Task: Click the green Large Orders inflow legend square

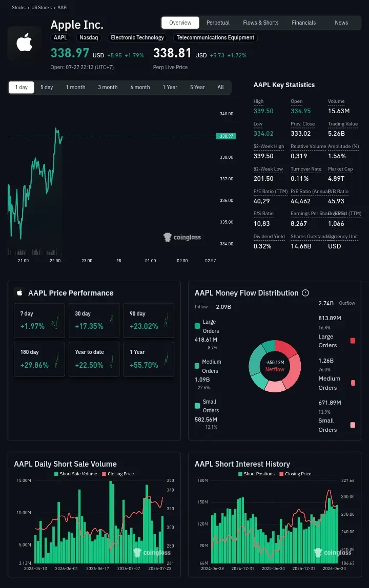Action: (197, 326)
